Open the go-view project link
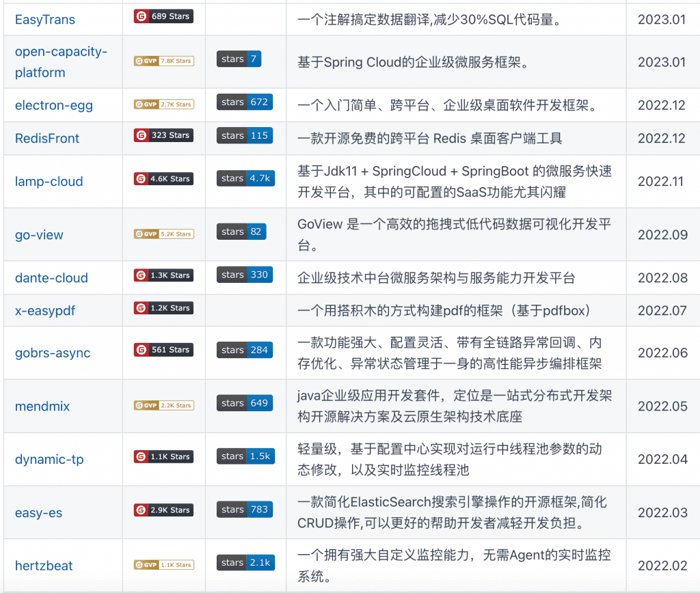This screenshot has width=700, height=593. 39,235
